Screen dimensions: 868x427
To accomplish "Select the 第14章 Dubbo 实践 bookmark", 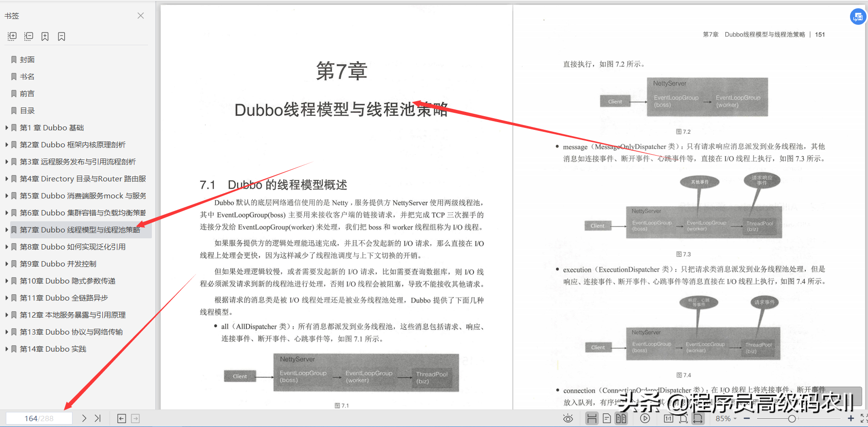I will coord(53,349).
